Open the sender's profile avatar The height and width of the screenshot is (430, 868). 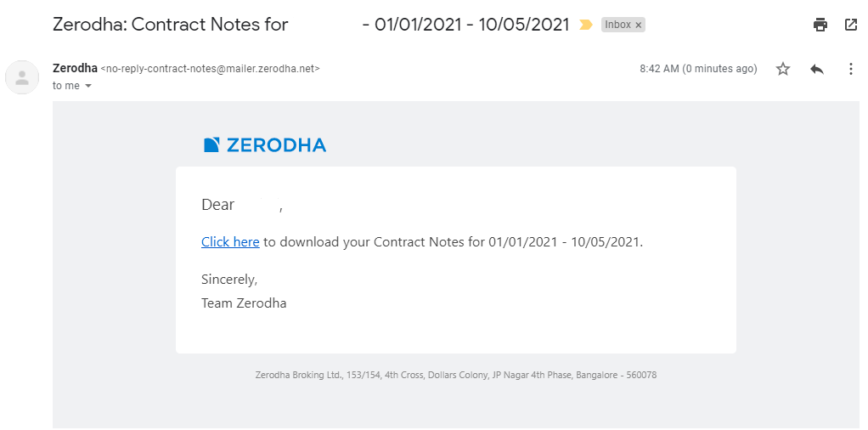(22, 77)
